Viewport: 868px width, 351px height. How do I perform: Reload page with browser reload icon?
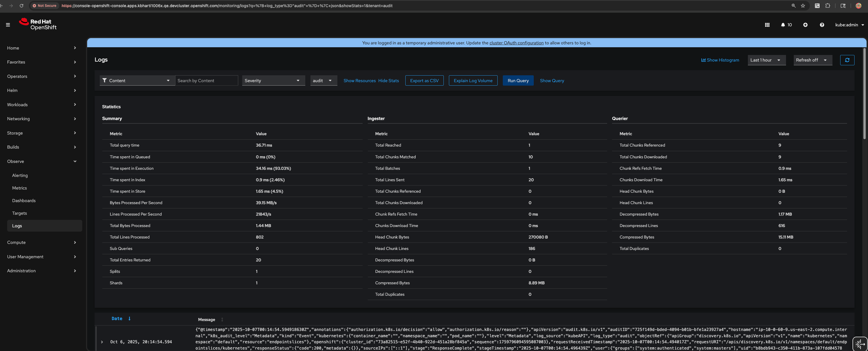(21, 6)
